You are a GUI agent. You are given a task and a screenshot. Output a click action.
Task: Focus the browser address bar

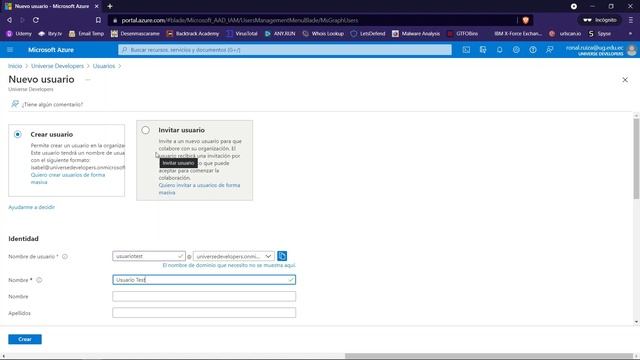pos(314,20)
